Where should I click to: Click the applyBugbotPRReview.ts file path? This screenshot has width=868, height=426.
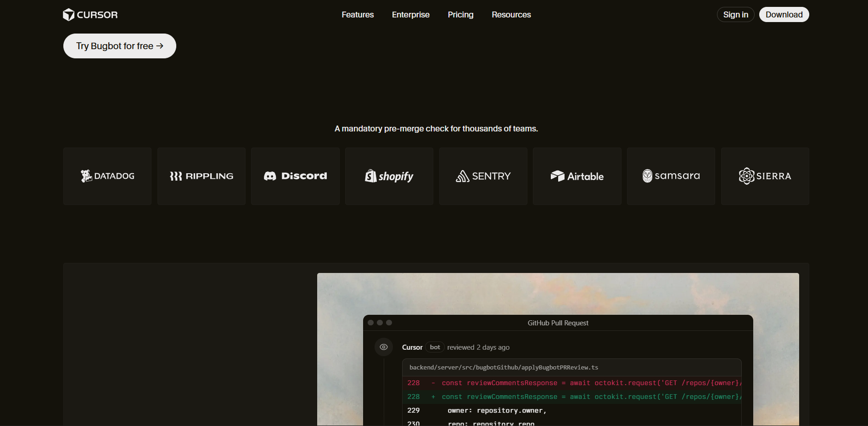504,368
